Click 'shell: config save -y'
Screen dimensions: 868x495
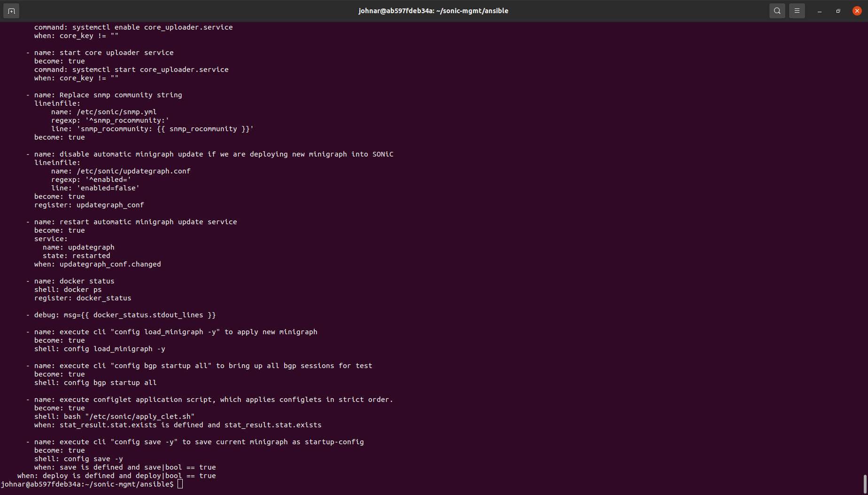click(x=78, y=459)
